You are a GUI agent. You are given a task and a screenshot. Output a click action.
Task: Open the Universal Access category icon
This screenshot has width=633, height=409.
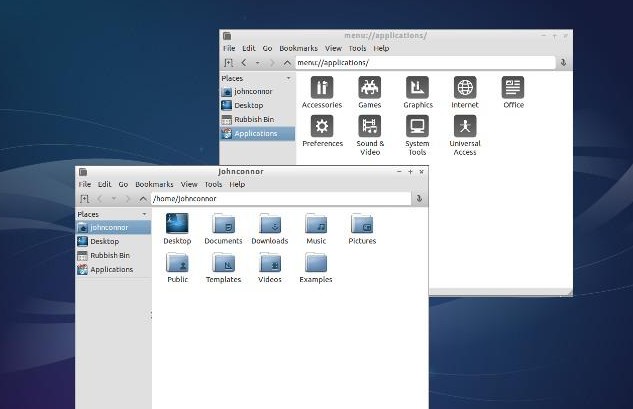[464, 127]
